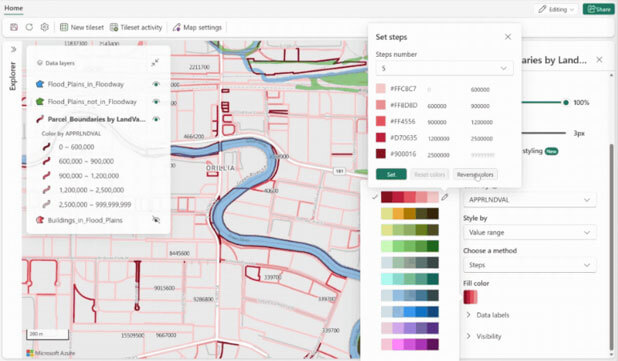
Task: Click New tileset
Action: tap(82, 27)
